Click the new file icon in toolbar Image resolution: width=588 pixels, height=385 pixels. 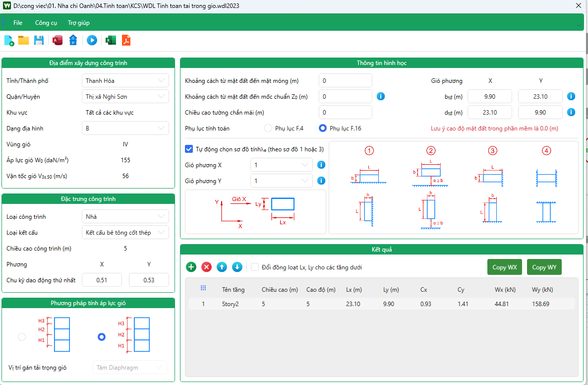pyautogui.click(x=9, y=40)
